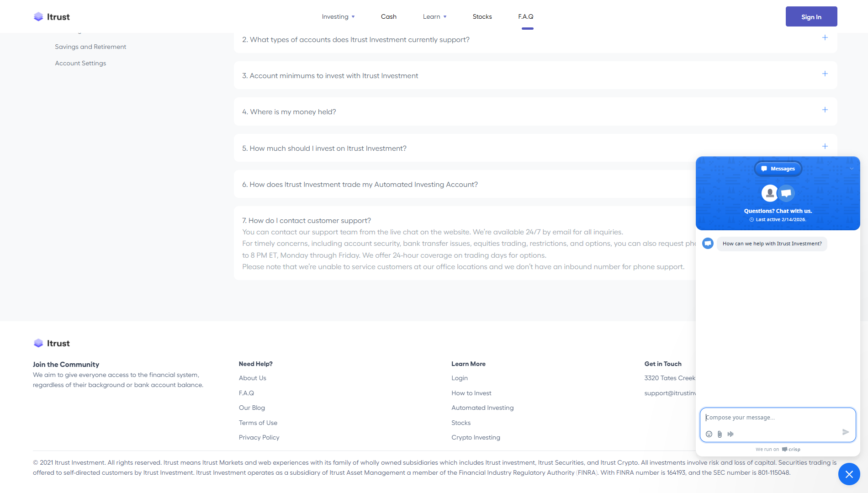Expand question 2 about account types
The image size is (868, 493).
535,39
